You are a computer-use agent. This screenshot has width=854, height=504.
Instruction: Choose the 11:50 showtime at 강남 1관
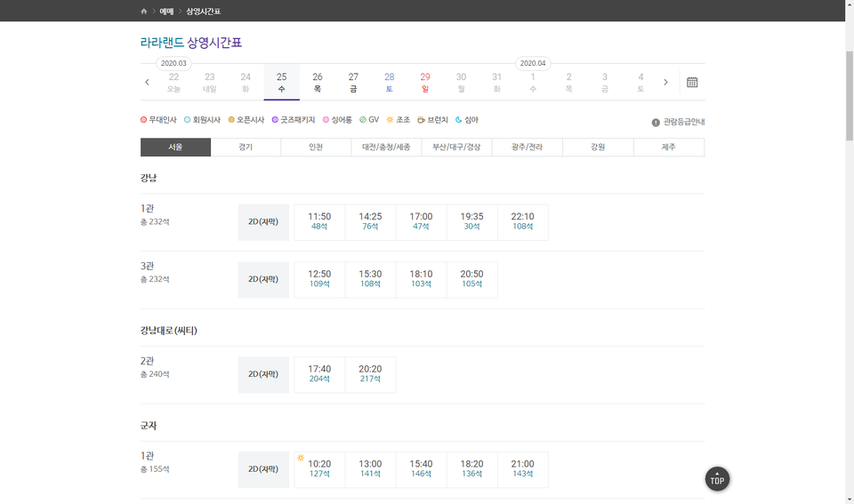click(x=319, y=221)
